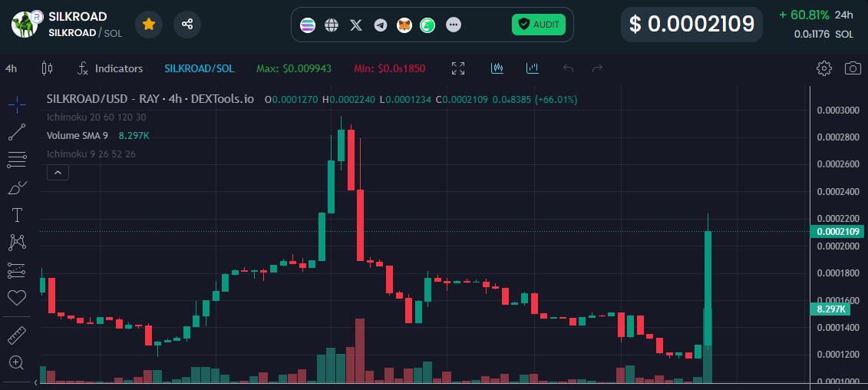868x390 pixels.
Task: Select the brush drawing tool
Action: 17,188
